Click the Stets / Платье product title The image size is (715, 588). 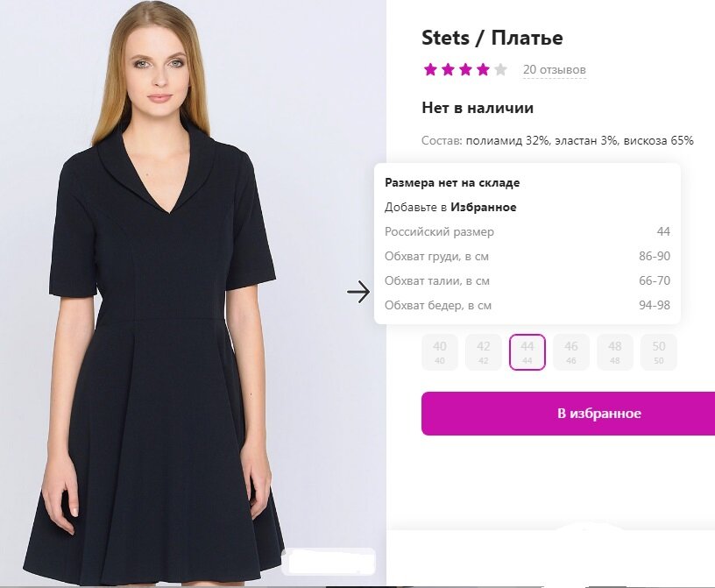point(492,38)
